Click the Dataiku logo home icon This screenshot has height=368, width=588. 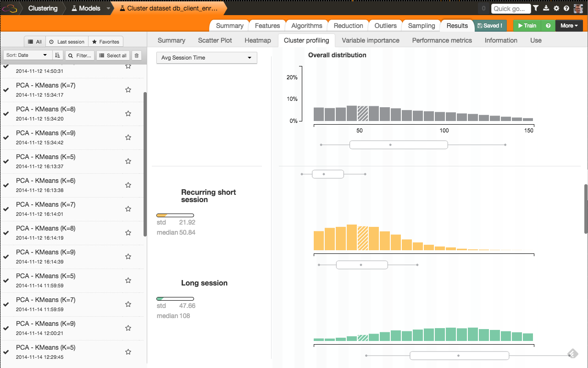11,8
